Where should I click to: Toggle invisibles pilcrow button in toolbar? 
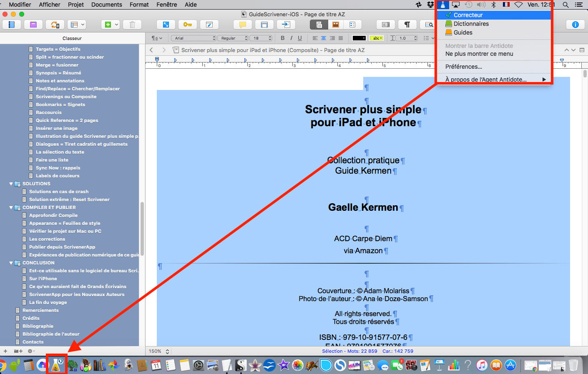pos(407,25)
